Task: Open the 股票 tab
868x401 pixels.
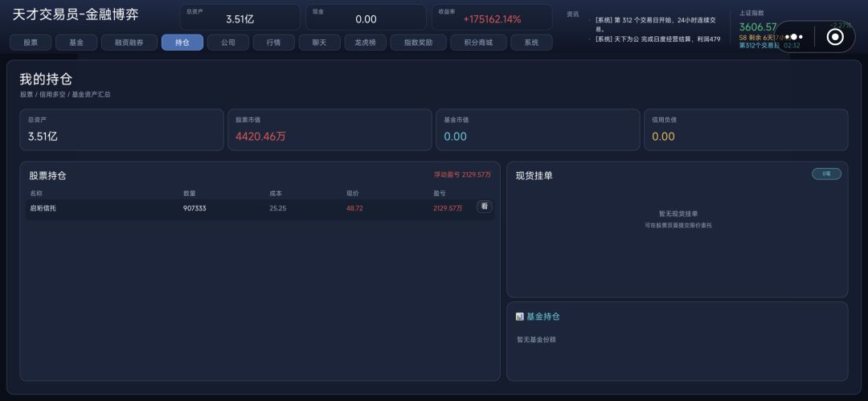Action: coord(31,43)
